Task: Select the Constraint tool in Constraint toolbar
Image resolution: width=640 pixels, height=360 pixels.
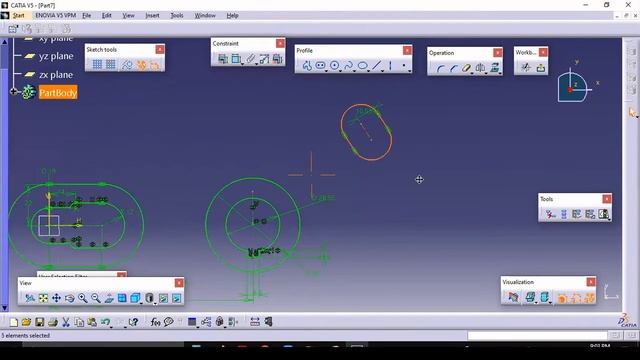Action: pos(236,59)
